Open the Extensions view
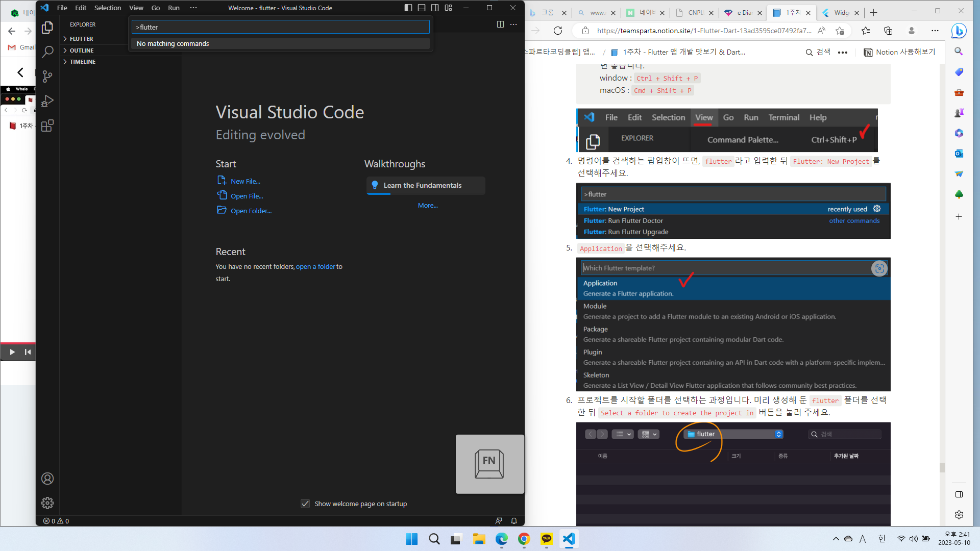The height and width of the screenshot is (551, 980). (47, 126)
